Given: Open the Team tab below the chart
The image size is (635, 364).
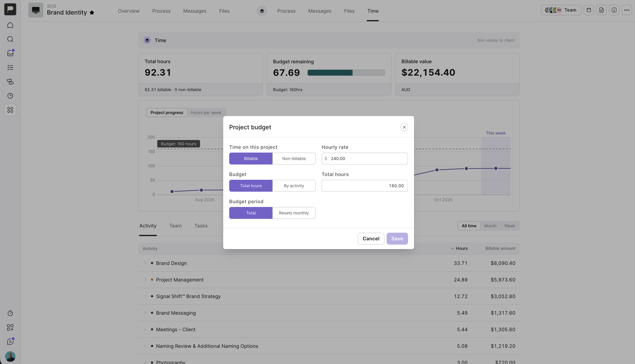Looking at the screenshot, I should (176, 226).
